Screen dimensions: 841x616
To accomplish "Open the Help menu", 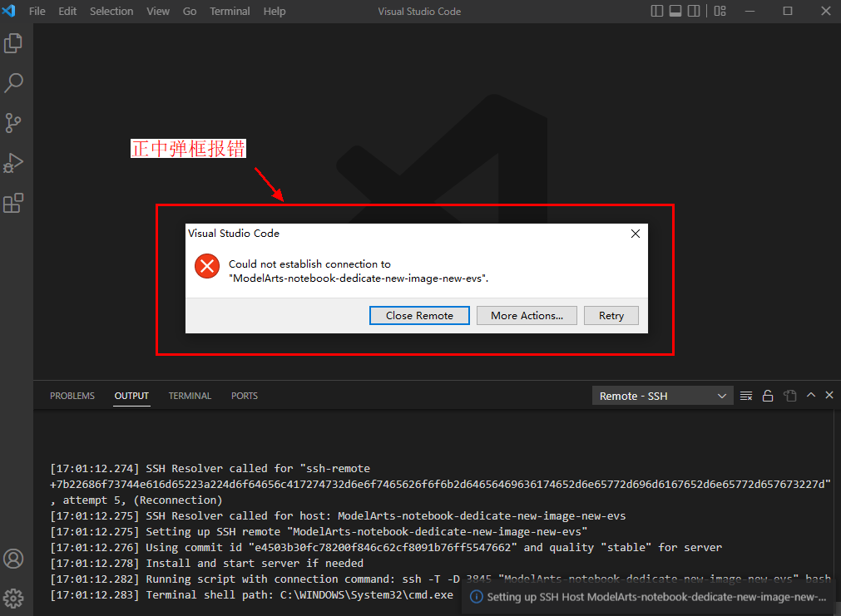I will 275,12.
